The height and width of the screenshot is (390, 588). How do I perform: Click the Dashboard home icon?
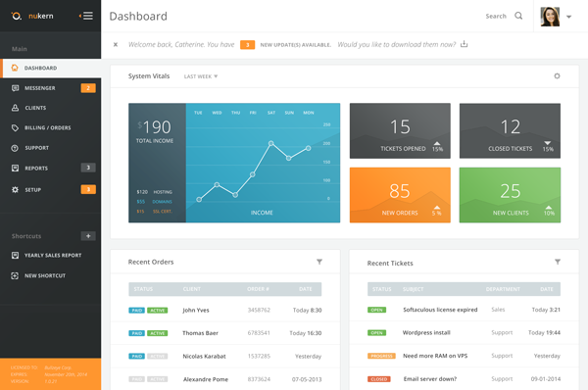[x=15, y=68]
